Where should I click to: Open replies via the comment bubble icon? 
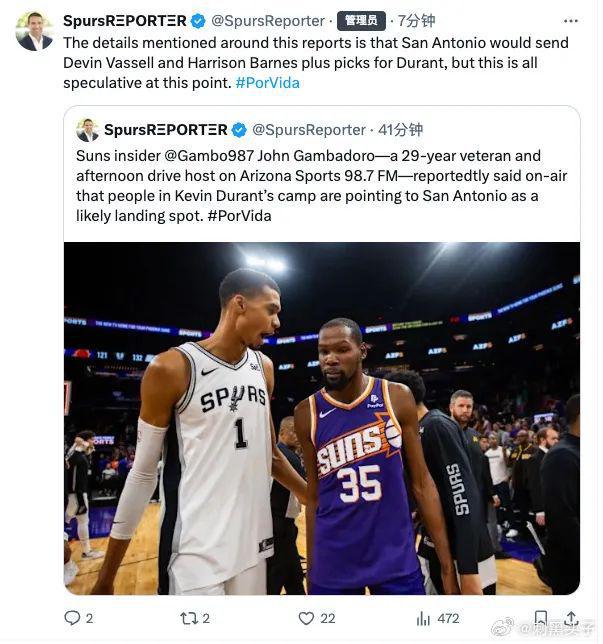tap(73, 618)
